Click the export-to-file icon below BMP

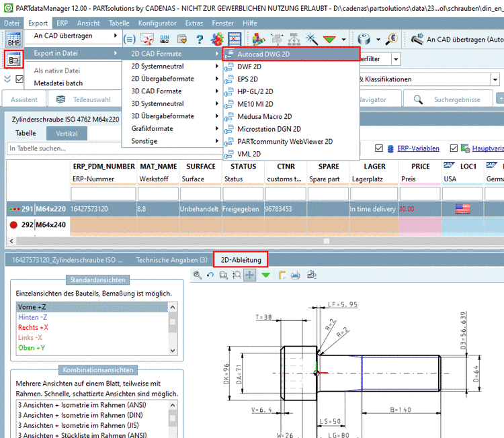13,59
